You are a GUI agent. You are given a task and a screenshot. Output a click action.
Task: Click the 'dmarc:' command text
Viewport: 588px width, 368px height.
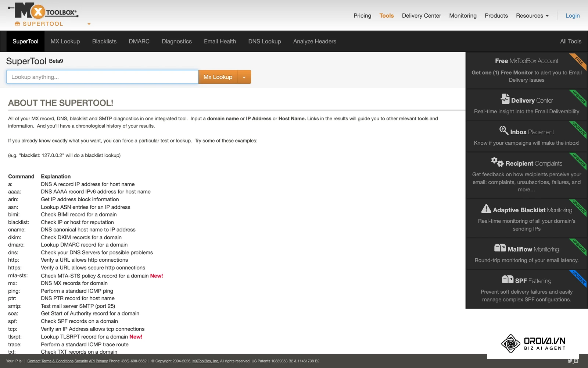(x=17, y=245)
